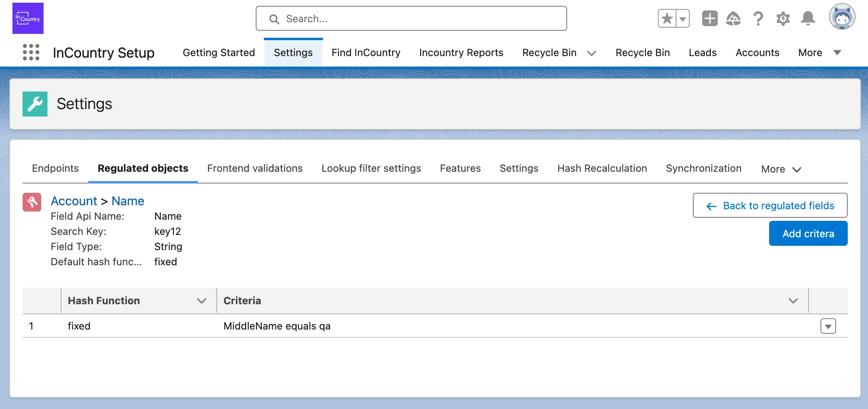868x409 pixels.
Task: Switch to the Frontend validations tab
Action: 255,168
